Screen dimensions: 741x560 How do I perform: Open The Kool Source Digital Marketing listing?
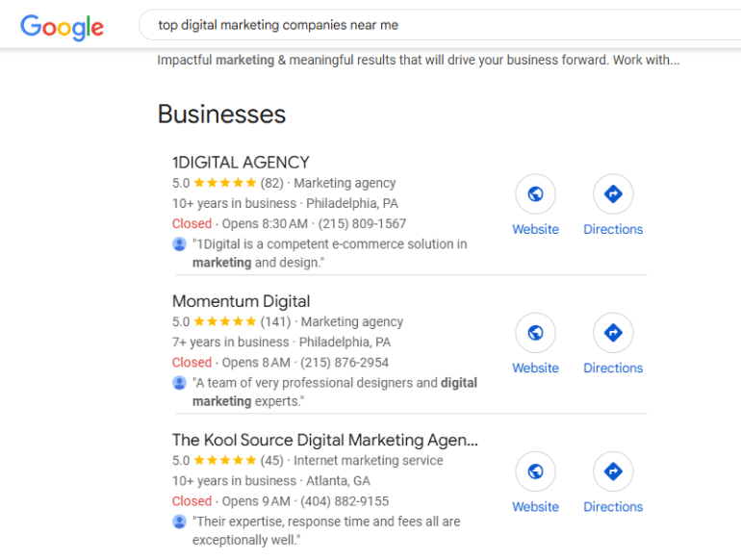325,440
